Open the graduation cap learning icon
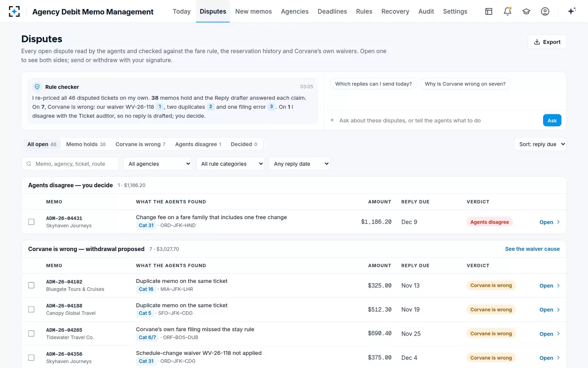This screenshot has width=588, height=368. click(526, 11)
